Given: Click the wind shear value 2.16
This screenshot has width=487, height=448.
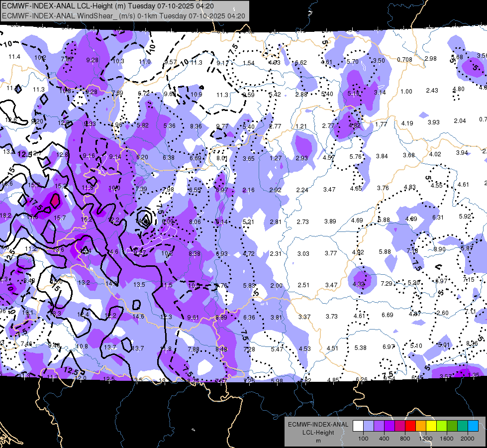Looking at the screenshot, I should (x=248, y=190).
